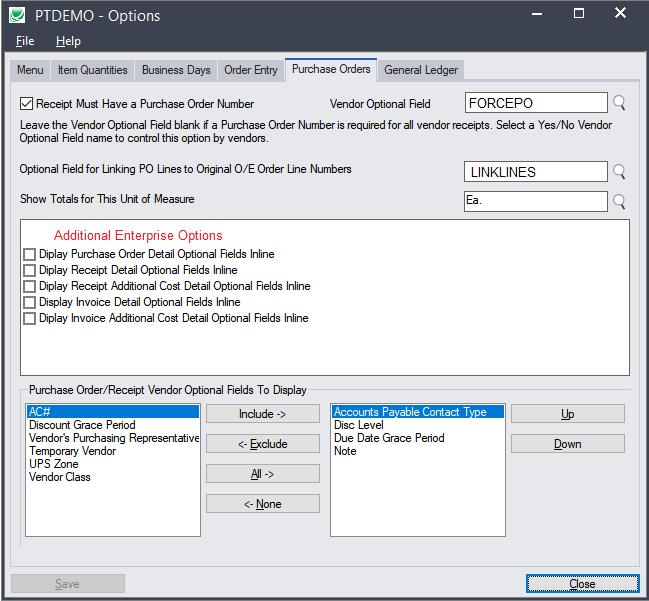The height and width of the screenshot is (601, 649).
Task: Select Due Date Grace Period in included list
Action: click(389, 438)
